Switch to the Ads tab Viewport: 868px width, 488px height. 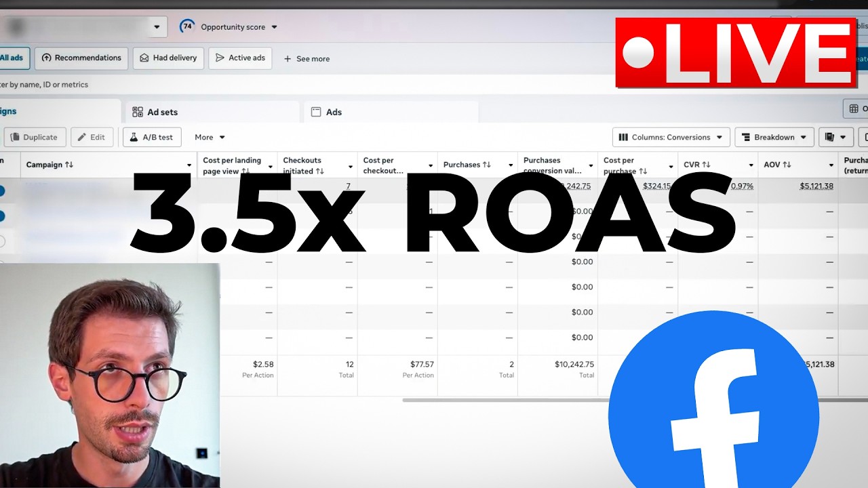coord(391,112)
